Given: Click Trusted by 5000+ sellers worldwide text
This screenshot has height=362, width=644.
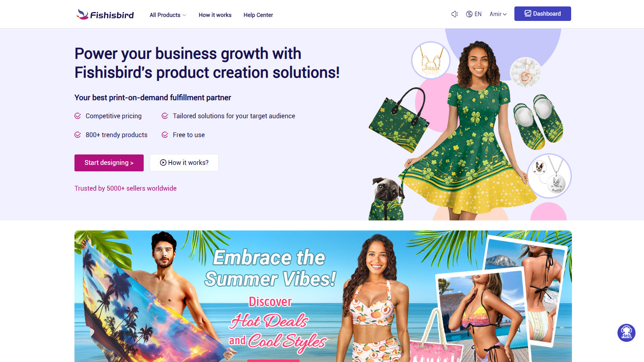Looking at the screenshot, I should pos(126,188).
